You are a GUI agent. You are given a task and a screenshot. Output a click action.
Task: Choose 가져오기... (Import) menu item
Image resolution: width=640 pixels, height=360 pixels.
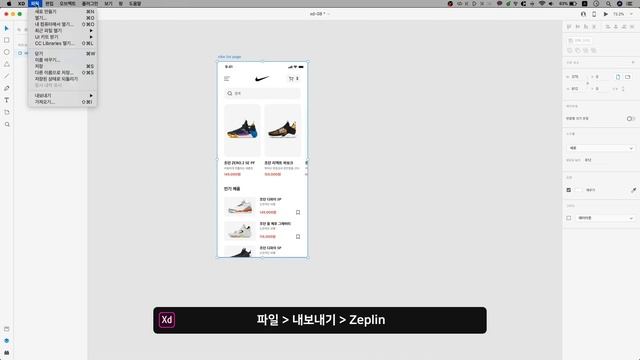click(62, 102)
